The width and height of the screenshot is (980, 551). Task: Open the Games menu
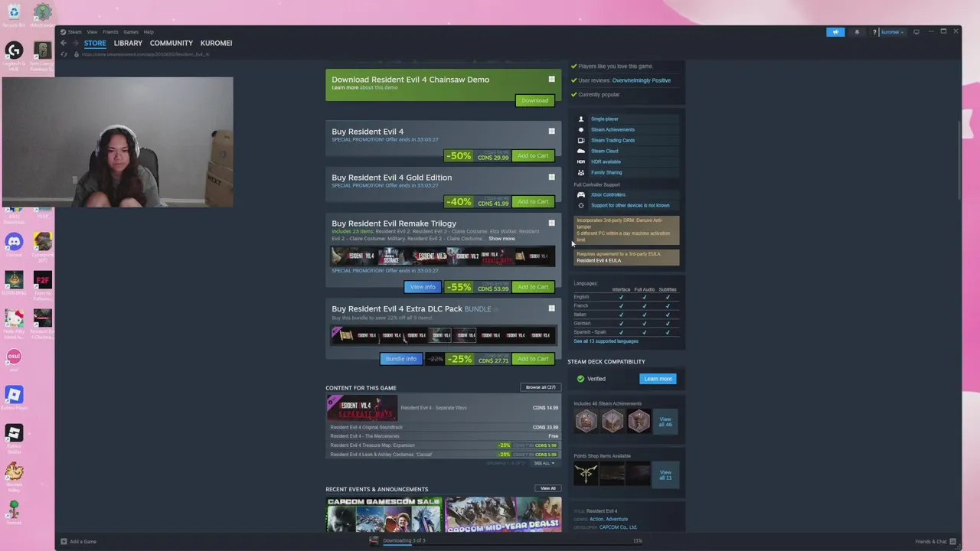coord(131,32)
